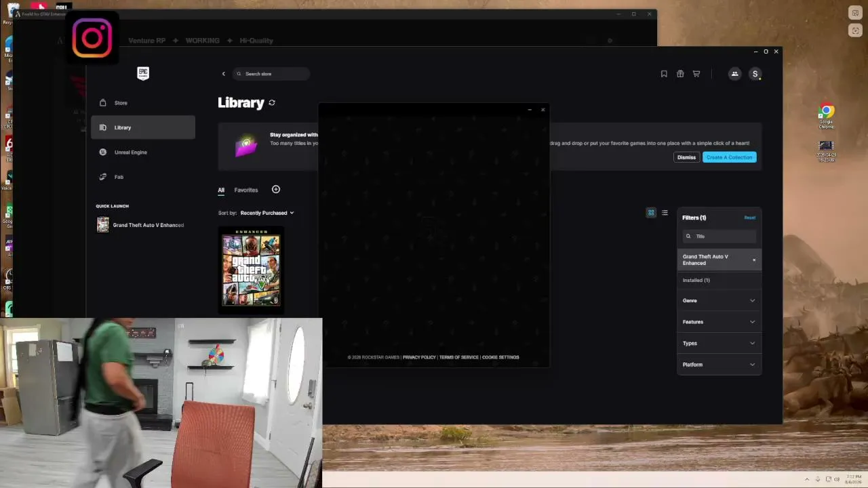Click the Store shopping bag icon

103,103
